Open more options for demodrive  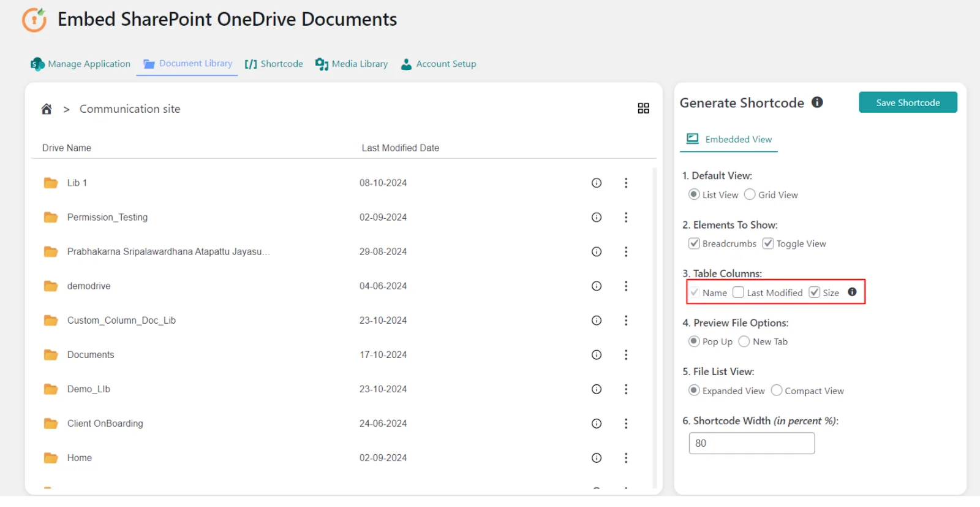(x=626, y=286)
